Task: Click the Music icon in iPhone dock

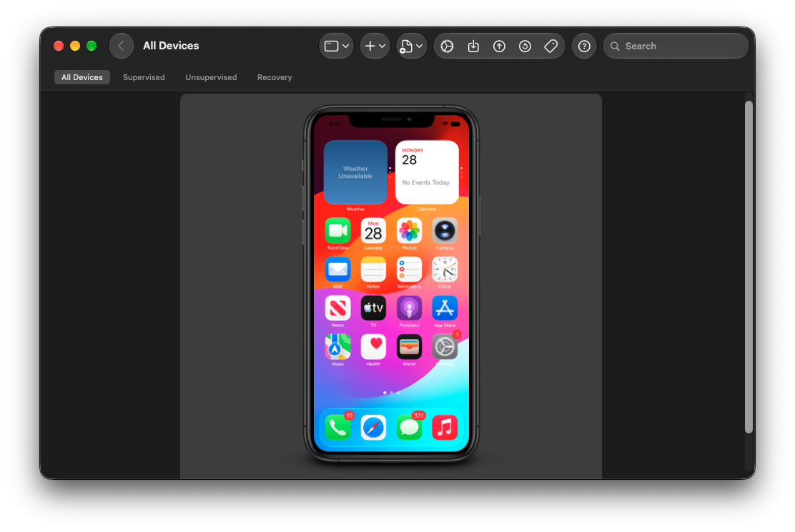Action: pyautogui.click(x=445, y=428)
